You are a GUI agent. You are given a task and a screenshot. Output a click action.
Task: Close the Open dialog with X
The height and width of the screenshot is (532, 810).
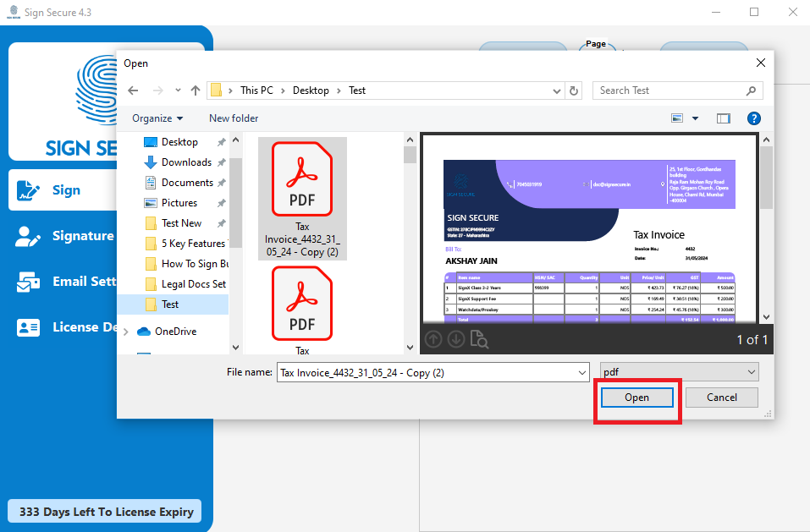coord(760,63)
